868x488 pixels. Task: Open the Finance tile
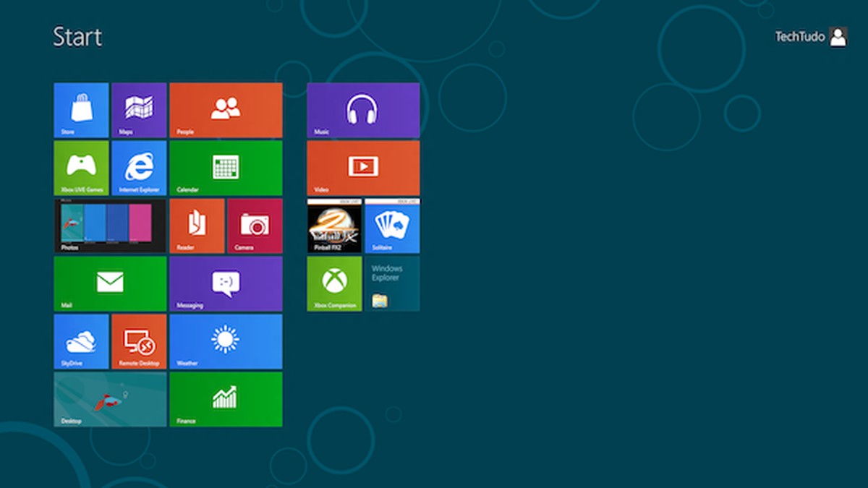(x=226, y=399)
